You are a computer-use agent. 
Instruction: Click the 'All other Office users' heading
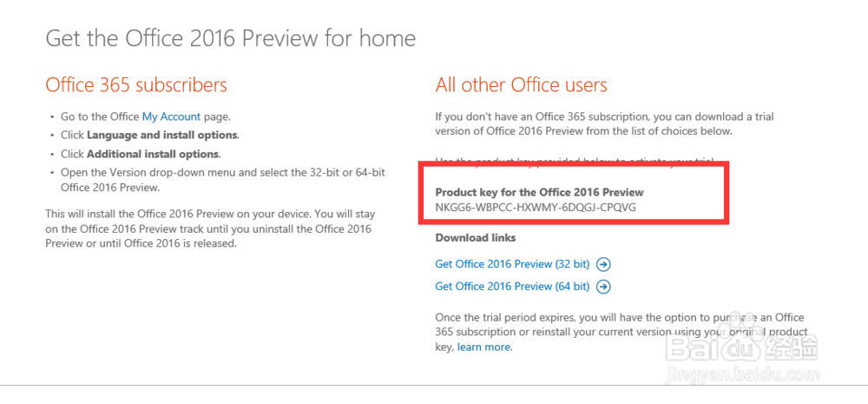pyautogui.click(x=521, y=85)
